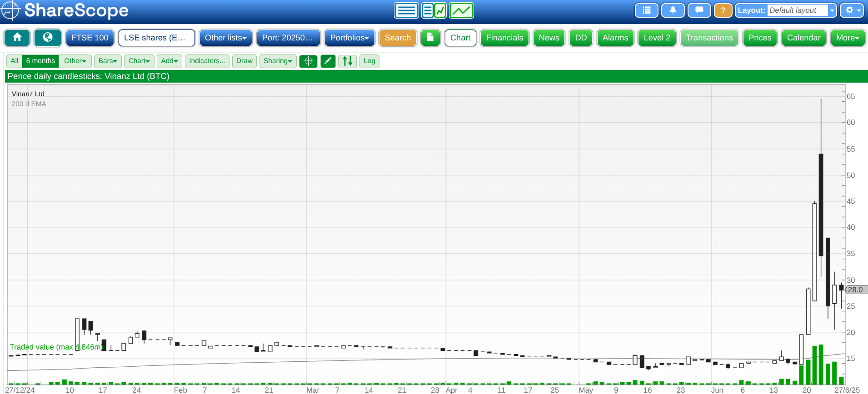Select the chart-only view icon
Screen dimensions: 868x394
tap(461, 10)
